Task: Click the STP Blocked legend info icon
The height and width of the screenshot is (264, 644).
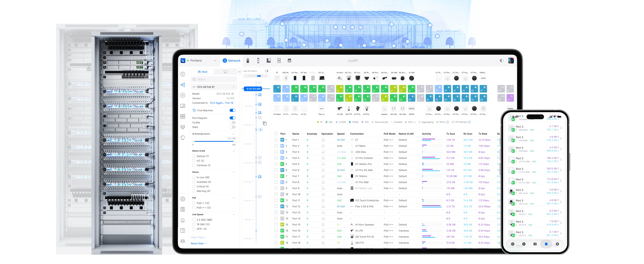Action: pyautogui.click(x=469, y=122)
